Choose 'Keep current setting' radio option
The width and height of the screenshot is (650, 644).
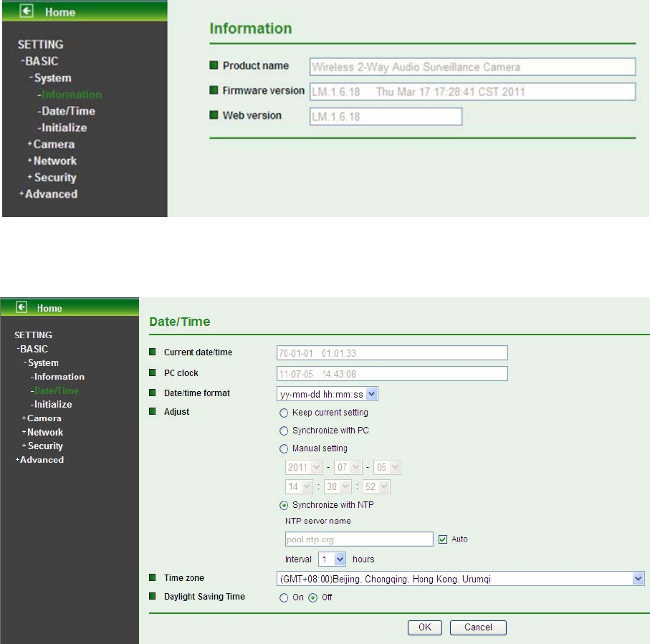click(285, 413)
